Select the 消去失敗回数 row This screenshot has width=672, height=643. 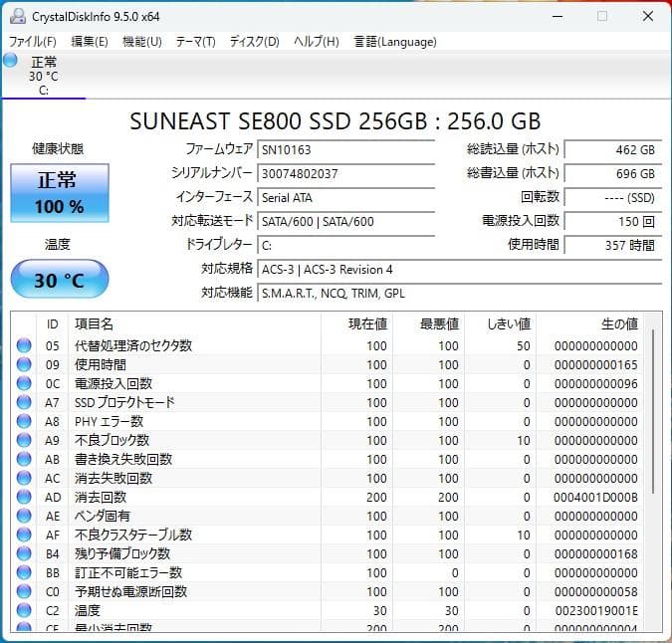point(327,478)
